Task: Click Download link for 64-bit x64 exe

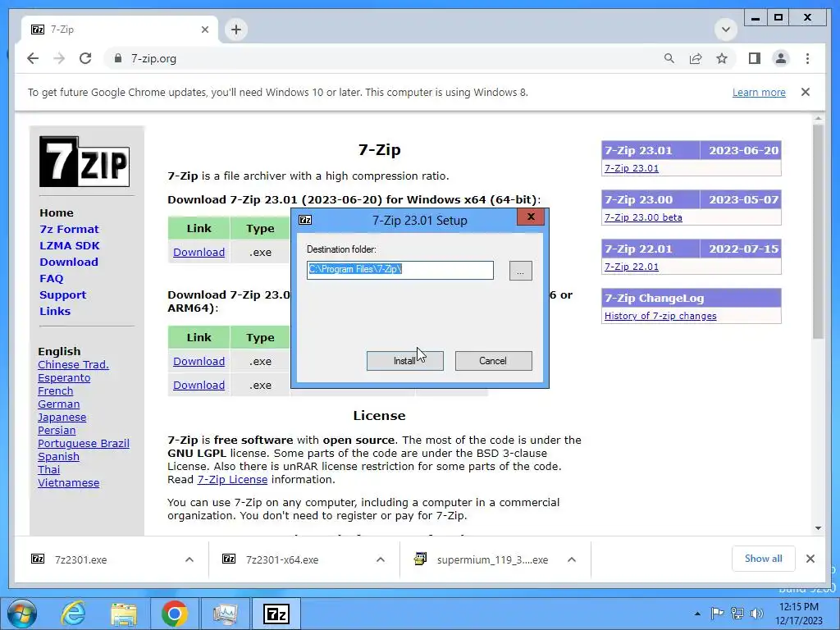Action: (x=199, y=253)
